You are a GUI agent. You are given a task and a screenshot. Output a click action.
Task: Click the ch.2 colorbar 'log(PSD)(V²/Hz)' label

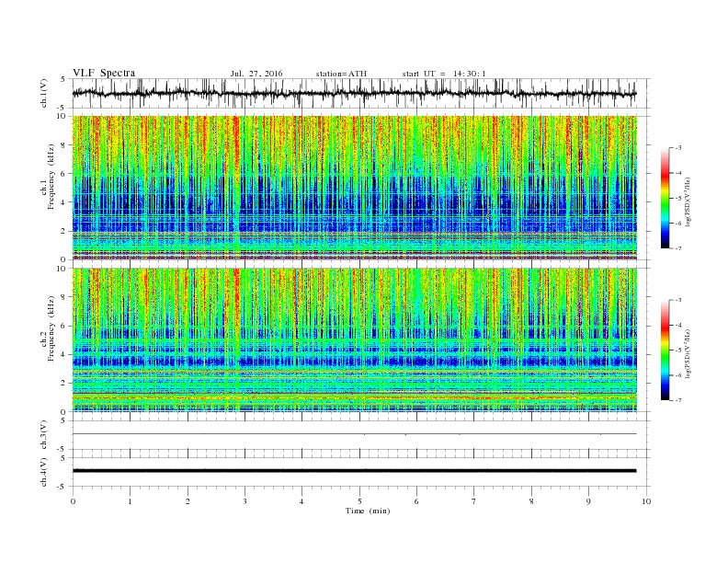click(688, 353)
